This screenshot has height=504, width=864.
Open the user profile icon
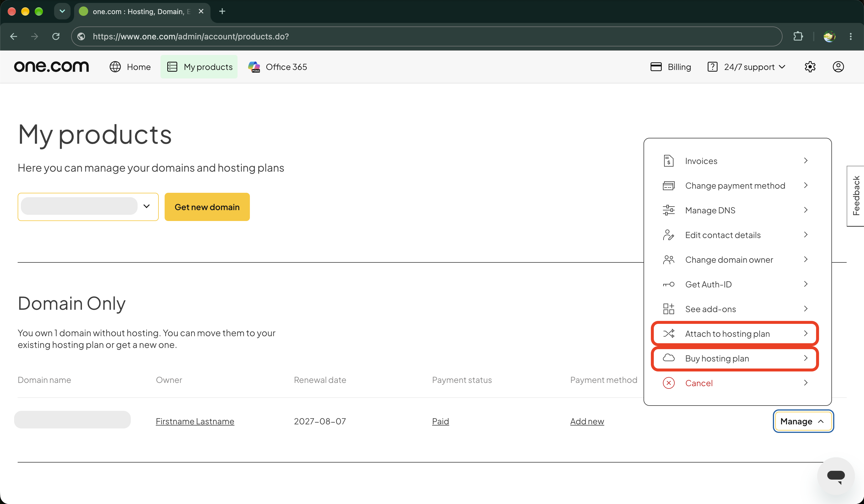click(x=838, y=67)
